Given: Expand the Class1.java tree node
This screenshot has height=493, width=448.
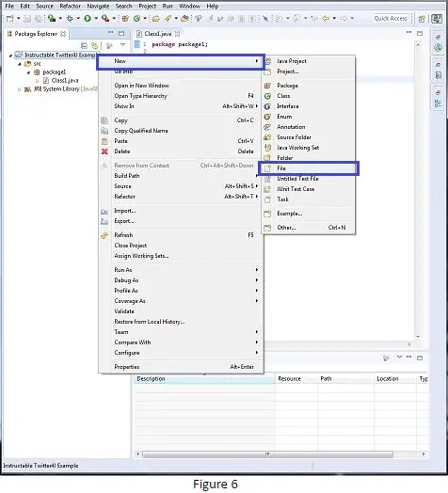Looking at the screenshot, I should 38,81.
